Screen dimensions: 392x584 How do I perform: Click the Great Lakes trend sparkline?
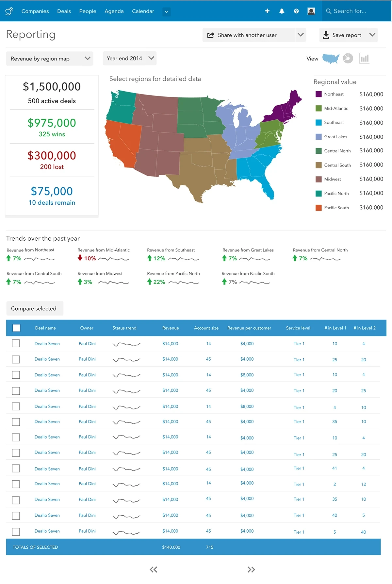point(254,259)
